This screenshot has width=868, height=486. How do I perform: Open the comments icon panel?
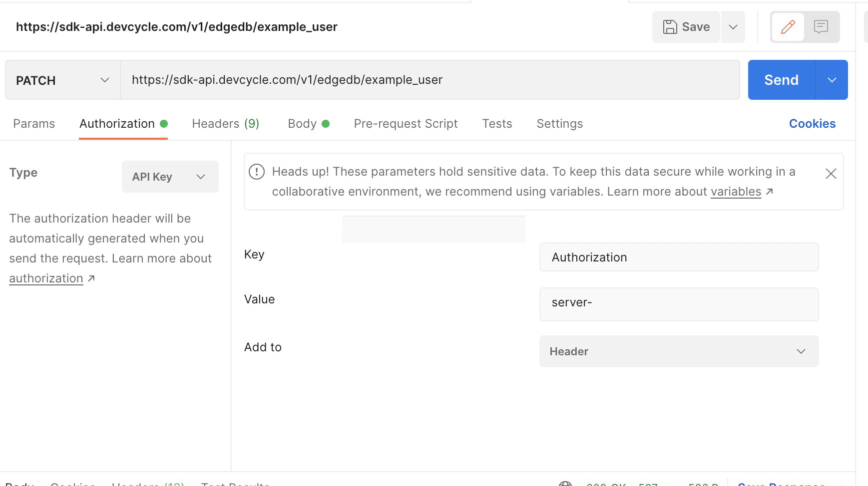point(821,27)
